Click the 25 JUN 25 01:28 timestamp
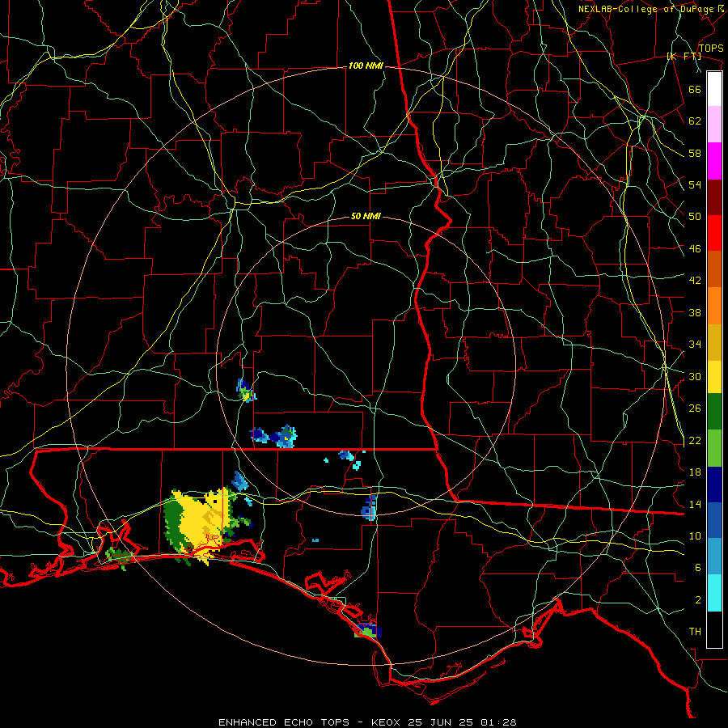This screenshot has height=728, width=728. (462, 722)
